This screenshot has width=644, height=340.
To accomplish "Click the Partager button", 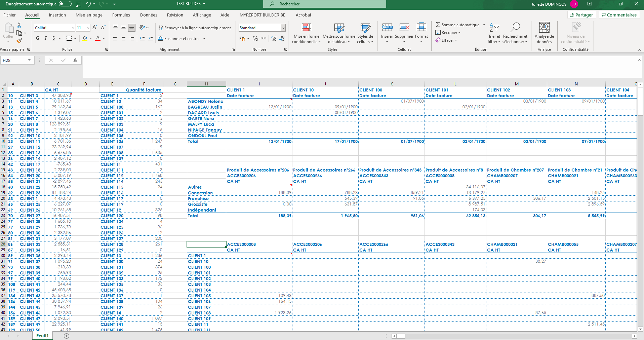I will click(582, 15).
